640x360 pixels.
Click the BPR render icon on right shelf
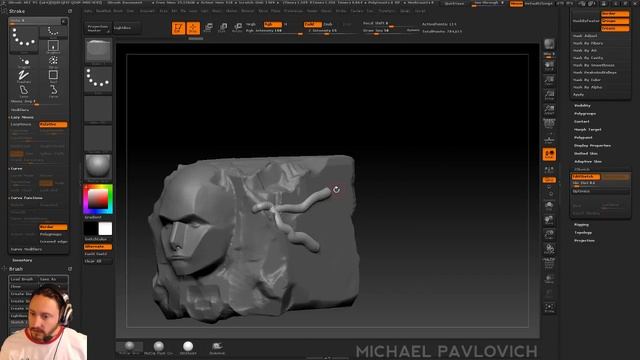coord(549,44)
